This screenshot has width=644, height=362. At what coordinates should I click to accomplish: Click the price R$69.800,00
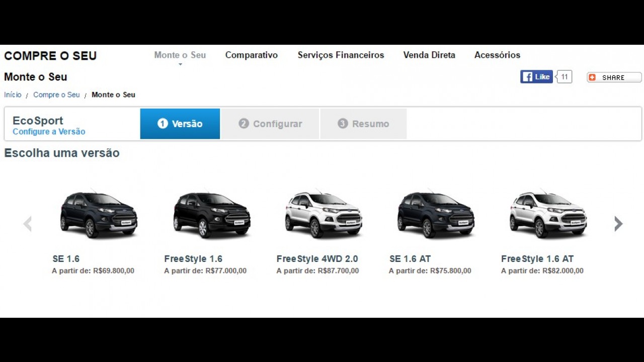point(114,271)
